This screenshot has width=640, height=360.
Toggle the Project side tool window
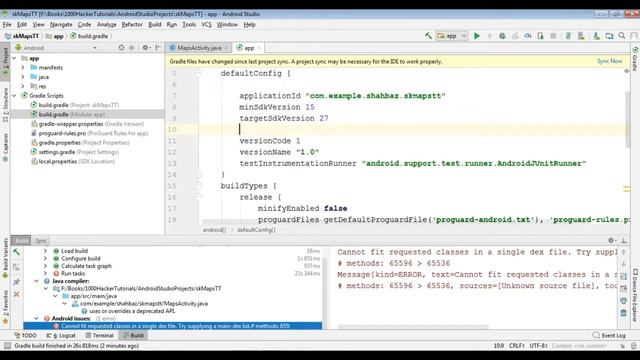[x=5, y=62]
